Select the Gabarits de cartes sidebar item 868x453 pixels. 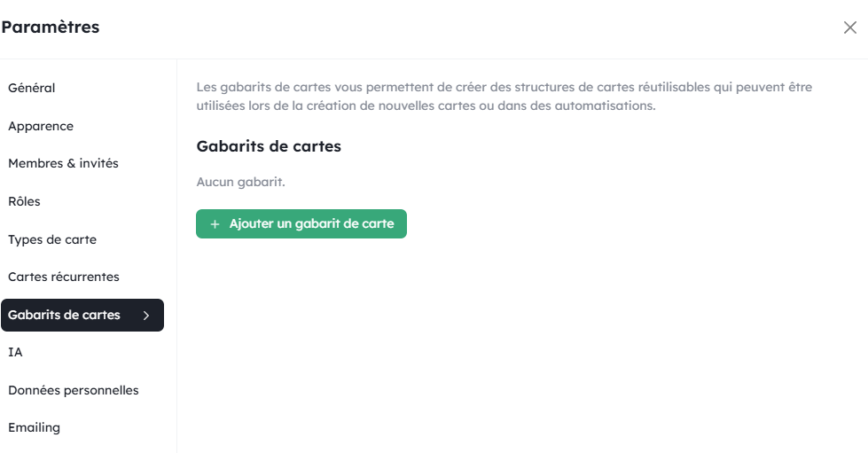pyautogui.click(x=65, y=315)
